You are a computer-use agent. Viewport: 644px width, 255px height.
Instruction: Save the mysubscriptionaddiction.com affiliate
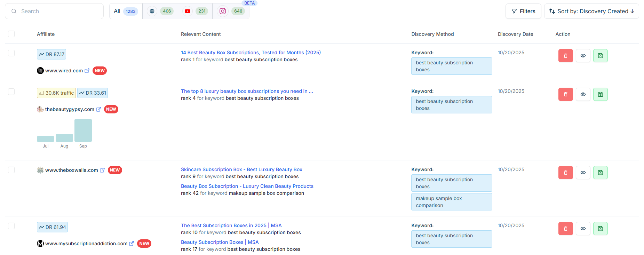[600, 229]
